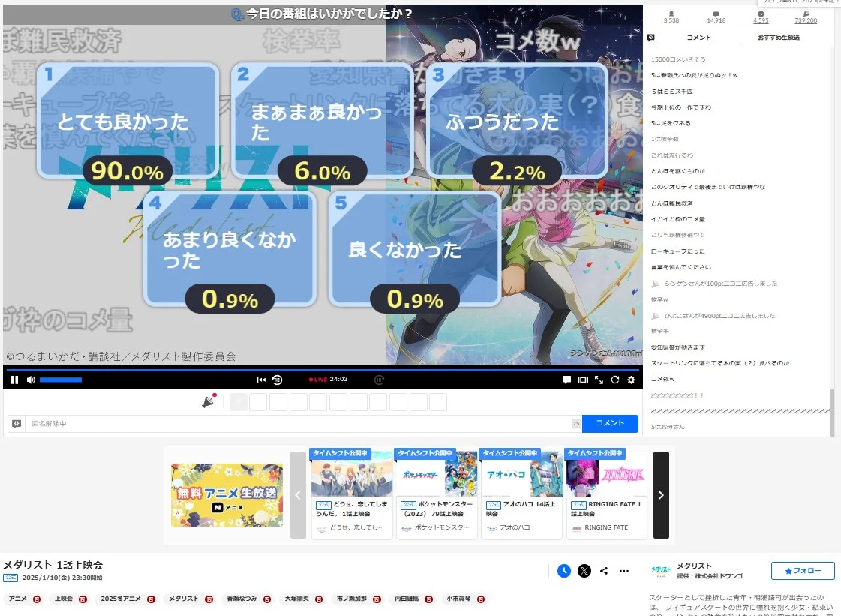841x616 pixels.
Task: Follow the メダリスト channel
Action: [x=803, y=571]
